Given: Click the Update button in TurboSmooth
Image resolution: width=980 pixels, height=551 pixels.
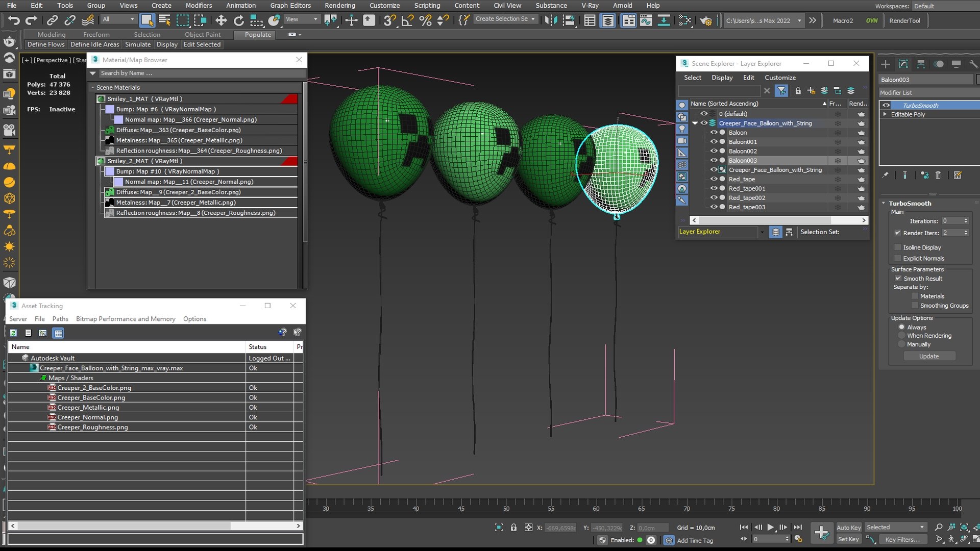Looking at the screenshot, I should [x=929, y=356].
